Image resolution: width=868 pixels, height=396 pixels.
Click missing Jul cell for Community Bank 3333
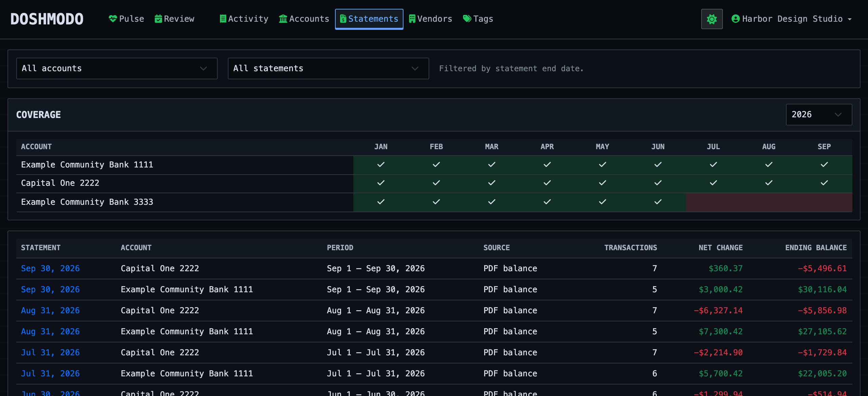point(713,202)
